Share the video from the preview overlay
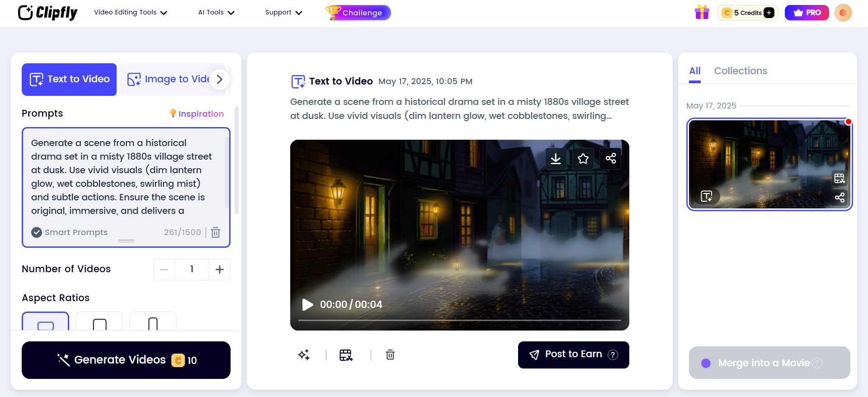868x397 pixels. pos(611,159)
